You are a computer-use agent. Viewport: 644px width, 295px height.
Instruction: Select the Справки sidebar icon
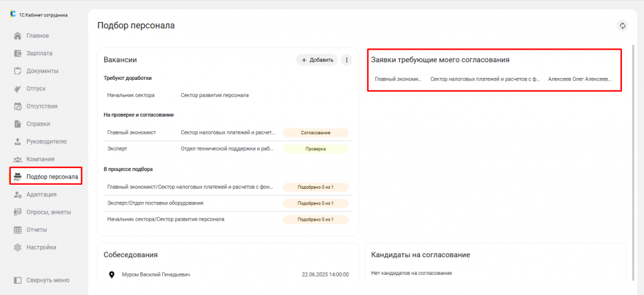18,124
